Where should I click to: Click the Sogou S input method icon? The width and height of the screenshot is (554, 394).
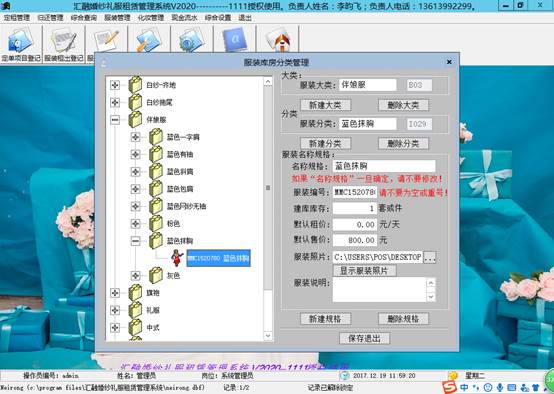tap(449, 387)
